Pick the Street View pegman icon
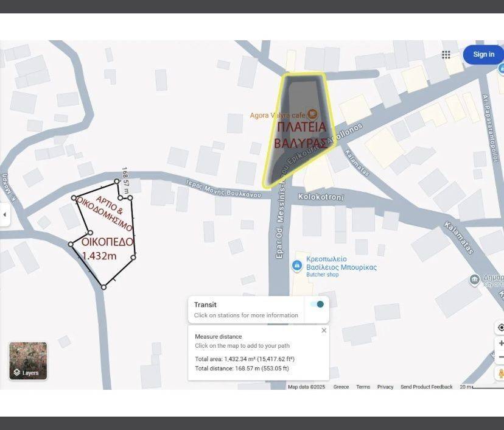504x430 pixels. (x=500, y=373)
